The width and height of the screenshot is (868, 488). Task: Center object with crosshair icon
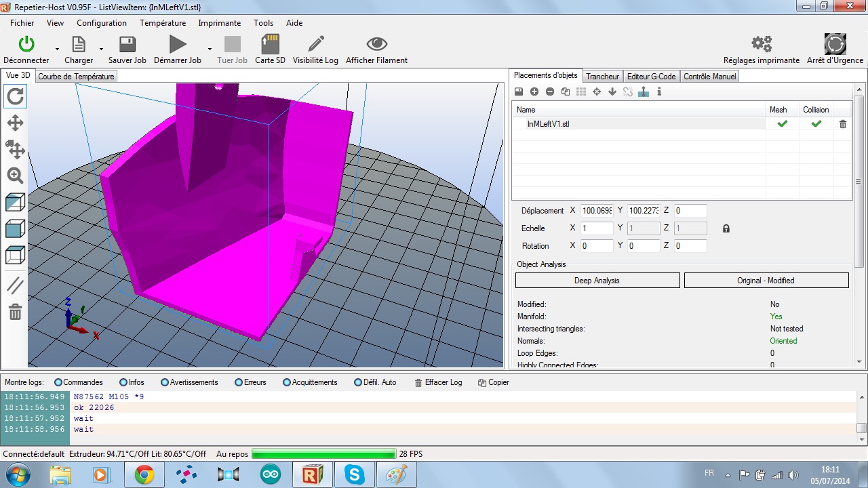click(597, 91)
